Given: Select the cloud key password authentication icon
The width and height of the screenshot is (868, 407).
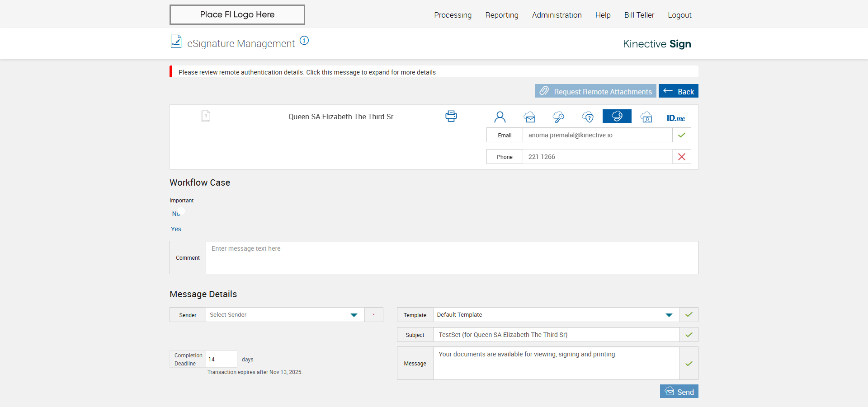Looking at the screenshot, I should point(558,117).
